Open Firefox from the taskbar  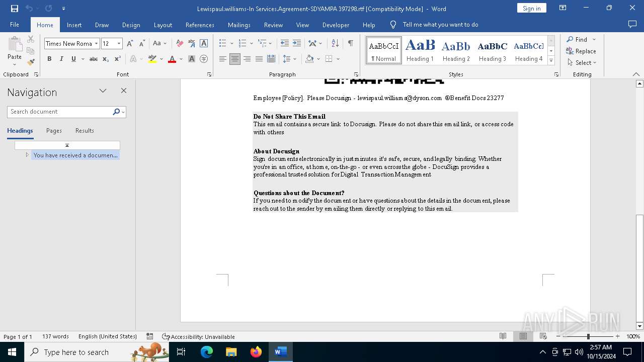[256, 352]
